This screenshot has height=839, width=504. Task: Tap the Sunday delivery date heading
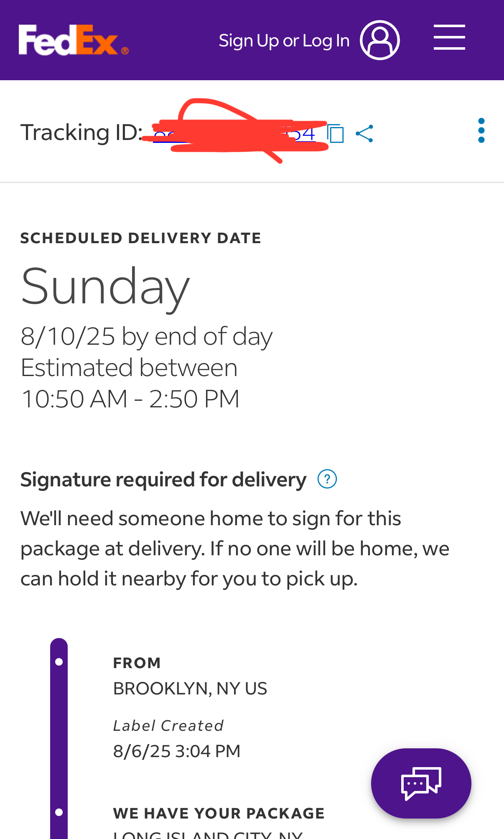[105, 287]
